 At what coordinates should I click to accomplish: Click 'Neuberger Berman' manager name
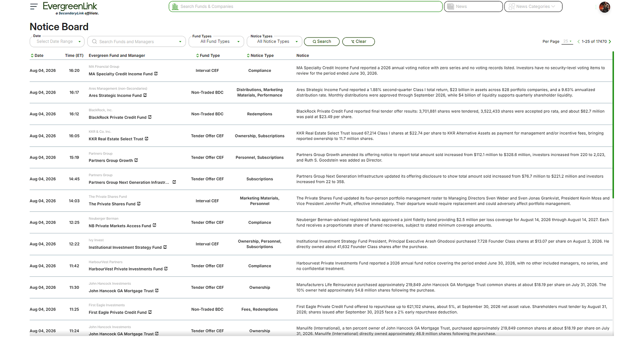(103, 218)
